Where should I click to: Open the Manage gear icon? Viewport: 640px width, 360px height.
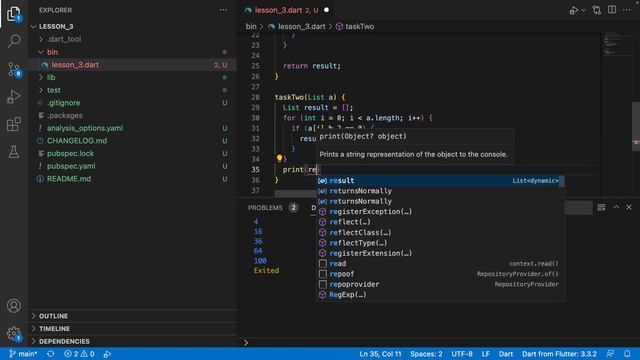tap(13, 334)
